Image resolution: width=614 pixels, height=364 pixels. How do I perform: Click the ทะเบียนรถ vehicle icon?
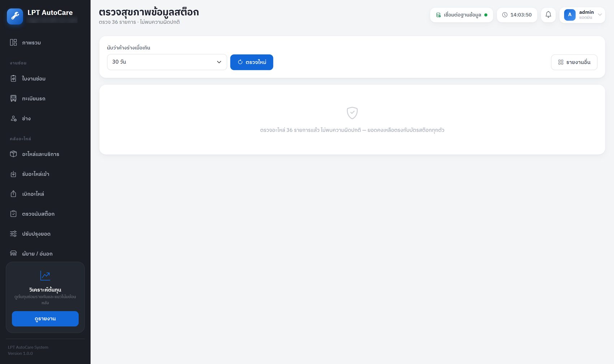(x=13, y=98)
